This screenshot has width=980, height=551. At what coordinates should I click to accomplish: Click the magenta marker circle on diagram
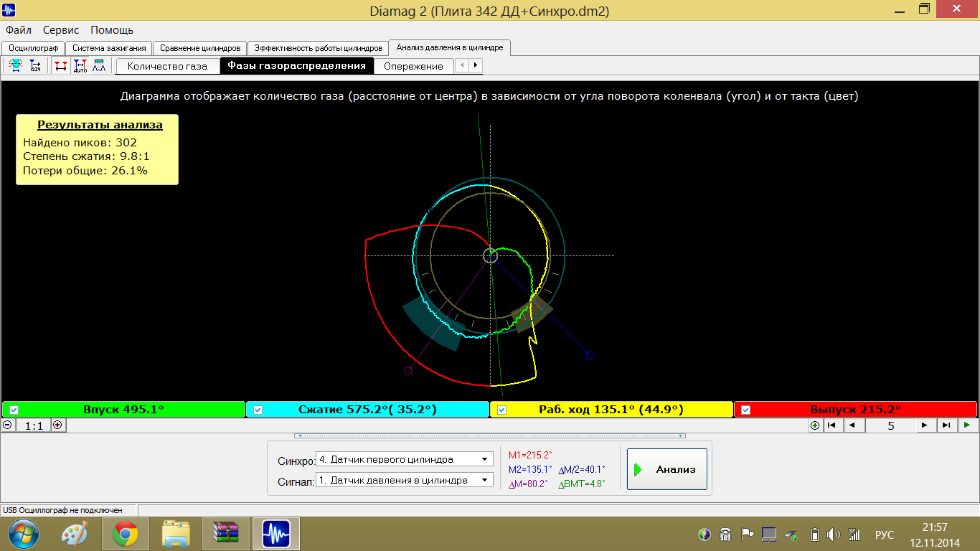point(408,371)
